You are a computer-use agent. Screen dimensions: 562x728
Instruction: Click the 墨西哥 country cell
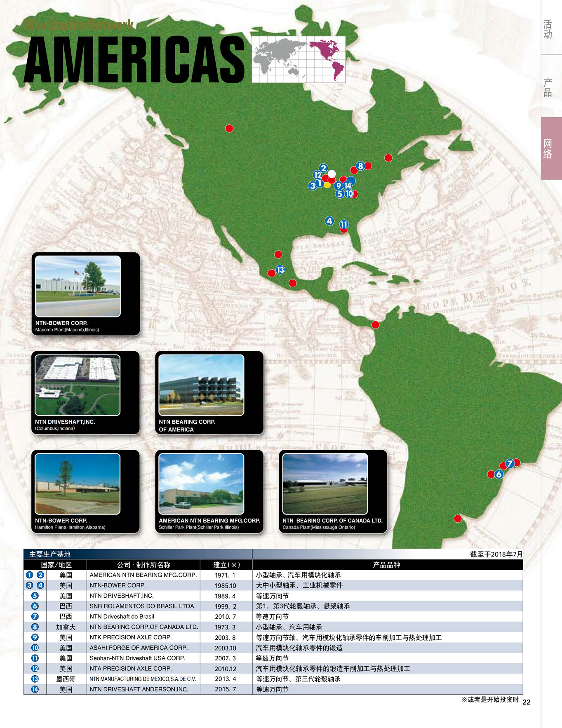(x=66, y=679)
